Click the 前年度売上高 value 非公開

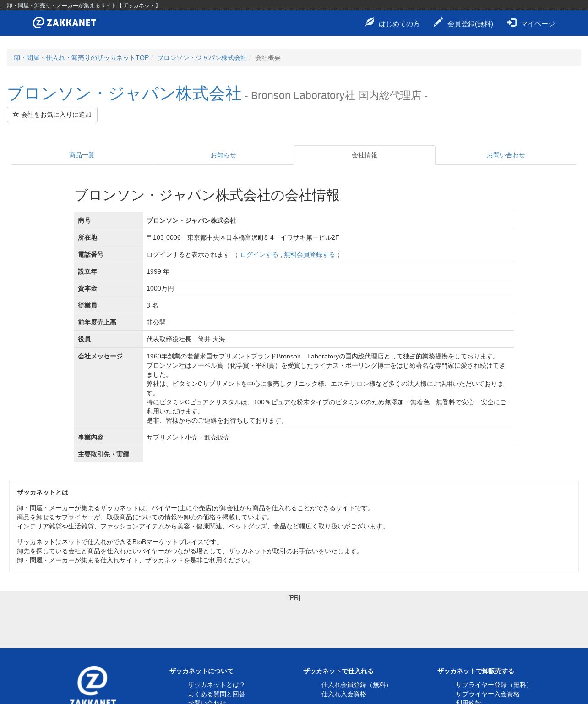(156, 322)
